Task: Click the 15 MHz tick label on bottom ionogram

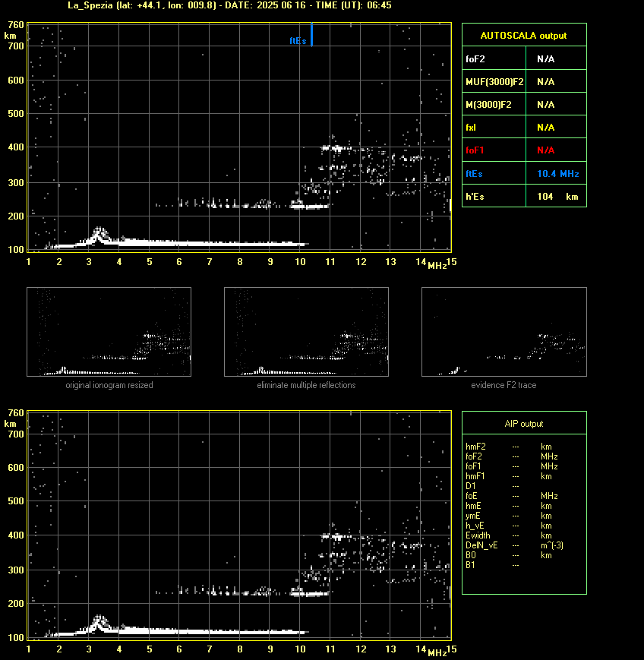Action: (452, 649)
